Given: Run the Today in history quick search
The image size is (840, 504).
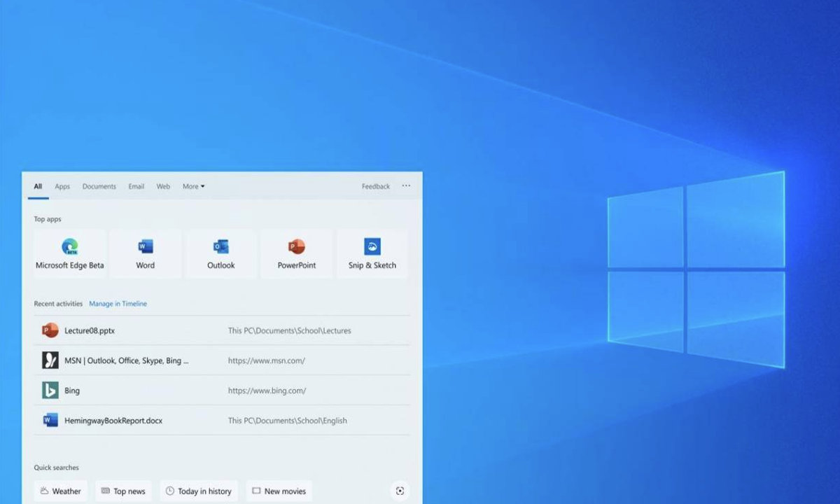Looking at the screenshot, I should tap(199, 491).
